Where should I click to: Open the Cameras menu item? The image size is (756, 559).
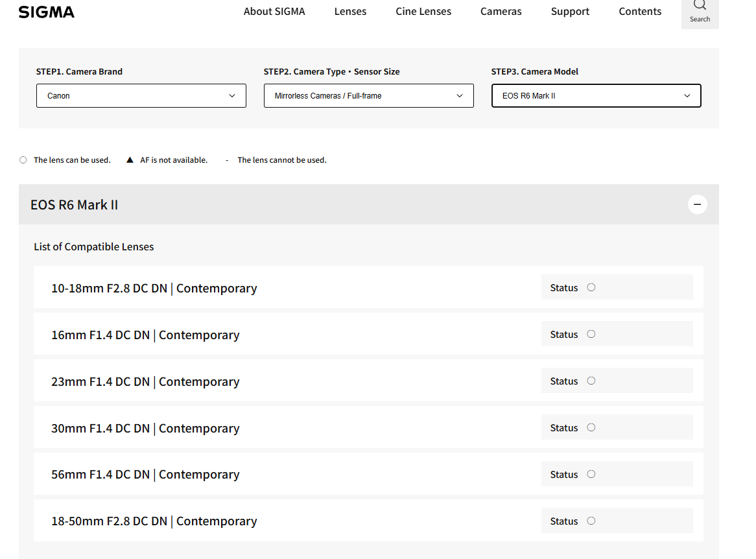click(501, 12)
